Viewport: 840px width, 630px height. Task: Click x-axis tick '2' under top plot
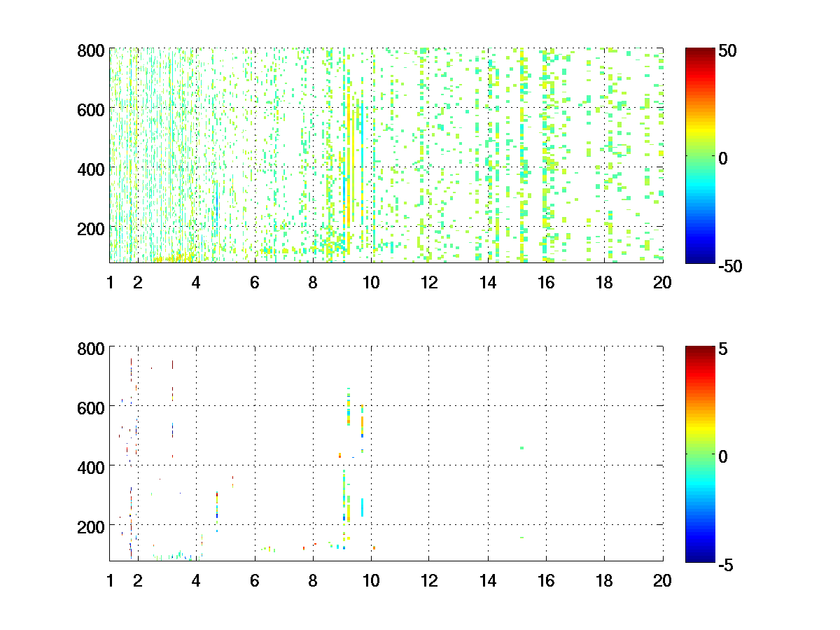pos(138,283)
